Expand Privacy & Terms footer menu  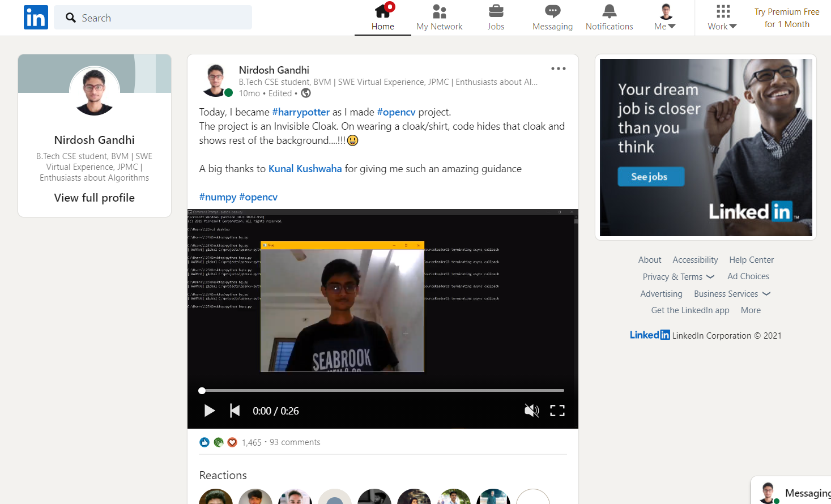[x=678, y=277]
